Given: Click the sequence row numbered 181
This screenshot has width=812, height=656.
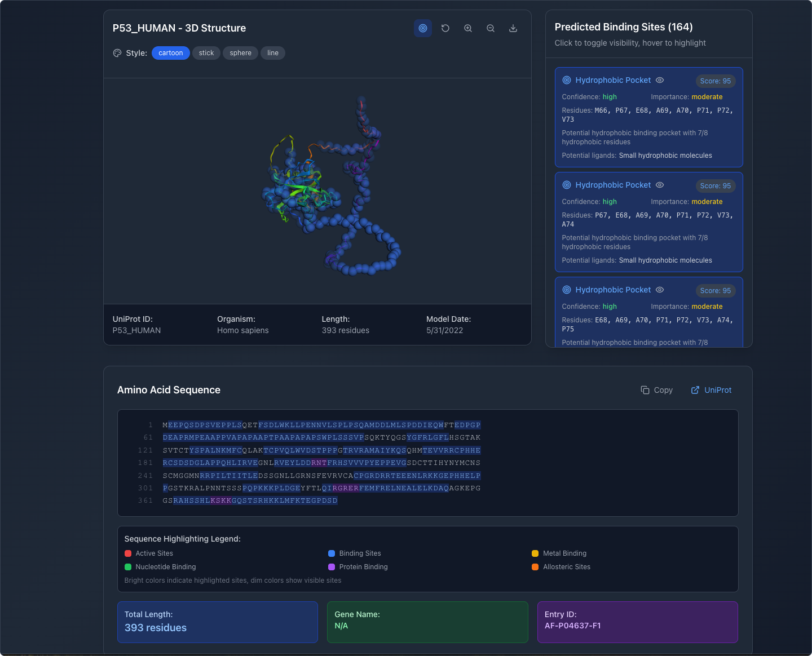Looking at the screenshot, I should (x=321, y=463).
